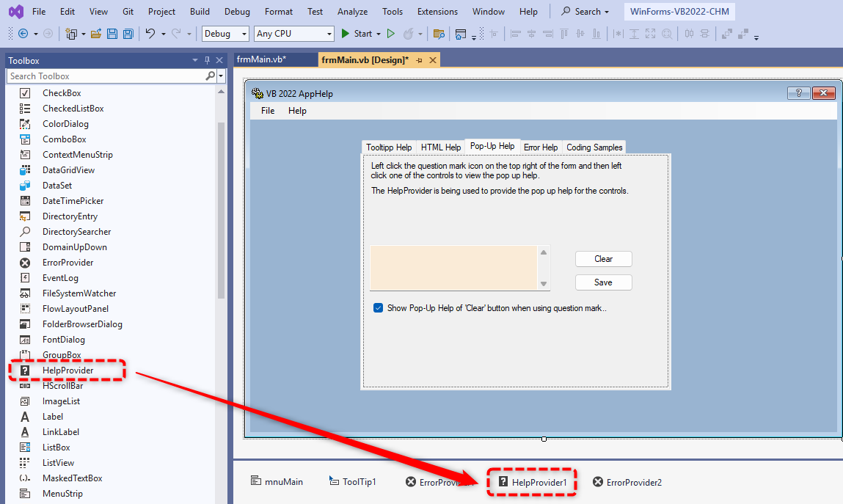Switch to the Error Help tab
Viewport: 843px width, 504px height.
point(541,147)
